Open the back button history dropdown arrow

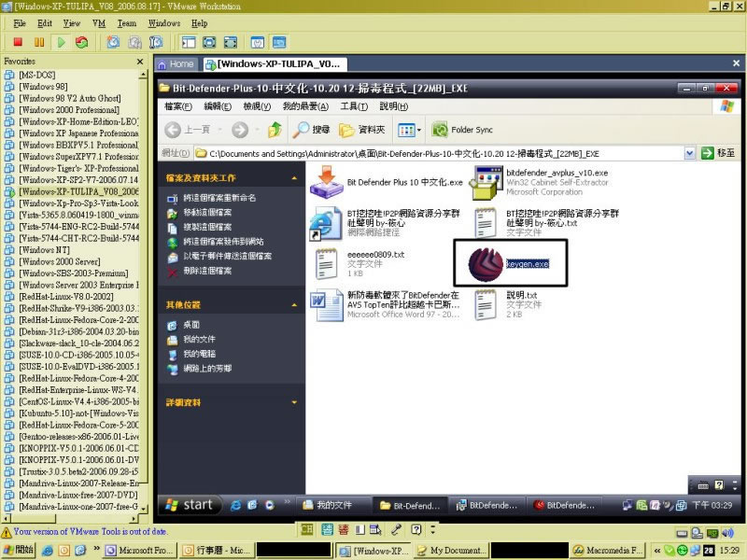220,130
